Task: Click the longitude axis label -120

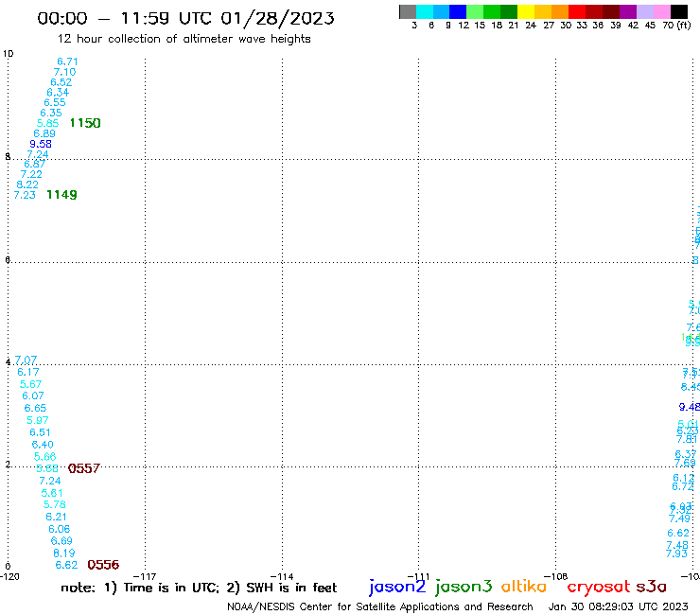Action: pos(9,576)
